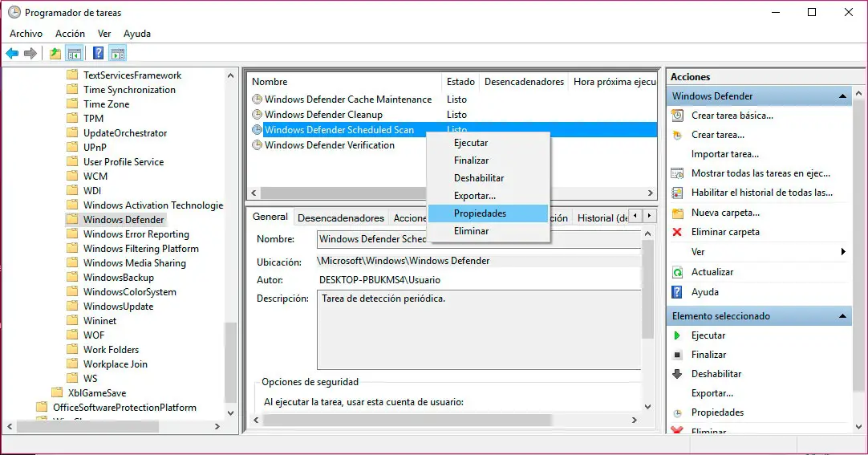This screenshot has width=868, height=455.
Task: Click the green Actualizar refresh icon
Action: point(677,272)
